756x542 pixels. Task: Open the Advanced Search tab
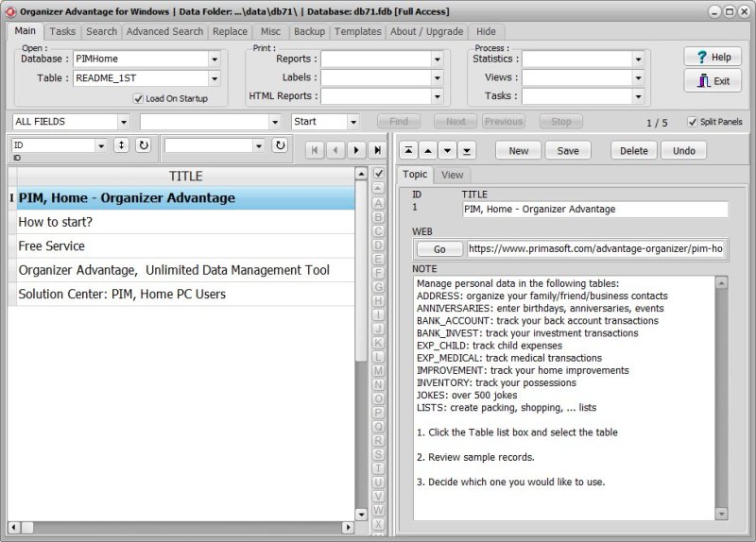[164, 31]
